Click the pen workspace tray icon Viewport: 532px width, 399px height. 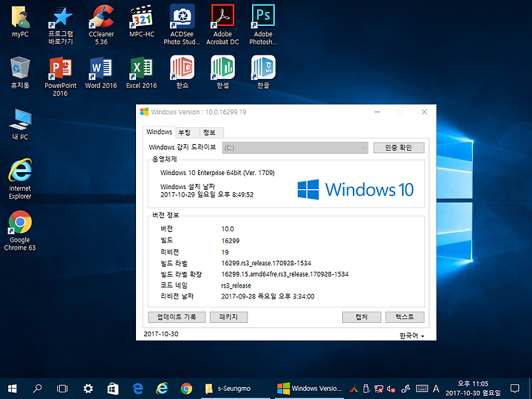(x=406, y=389)
